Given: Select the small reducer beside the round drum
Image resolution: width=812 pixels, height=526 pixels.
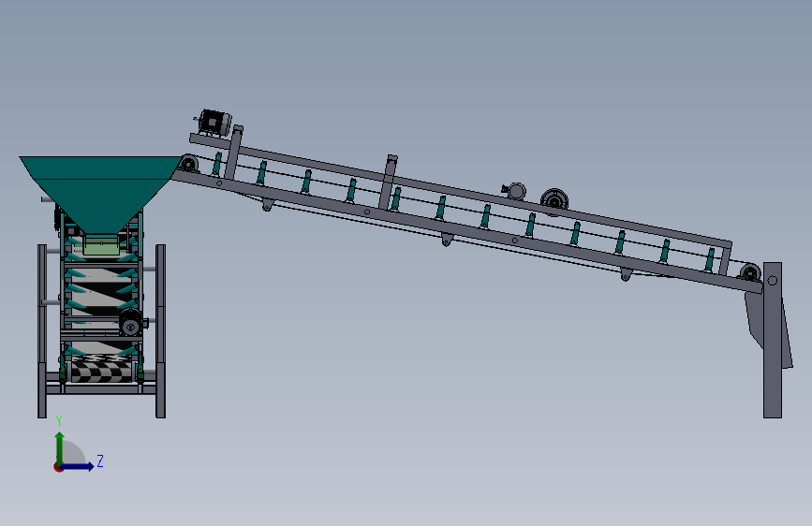Looking at the screenshot, I should coord(515,191).
